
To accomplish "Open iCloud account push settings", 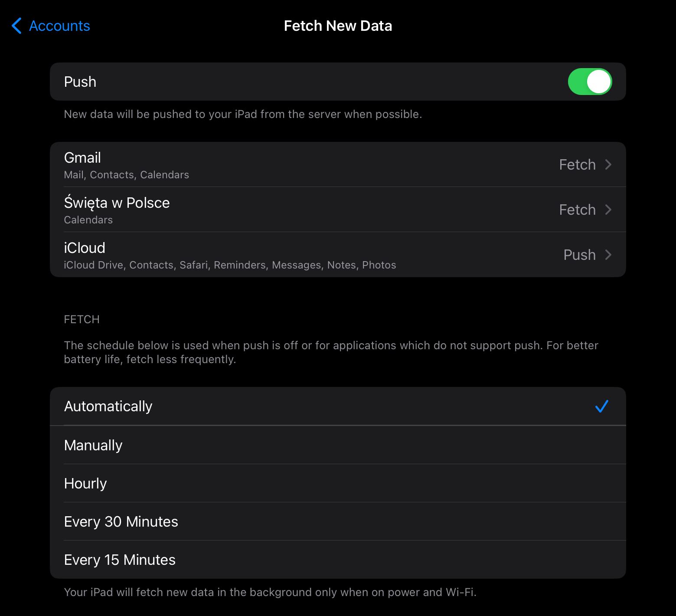I will 338,255.
